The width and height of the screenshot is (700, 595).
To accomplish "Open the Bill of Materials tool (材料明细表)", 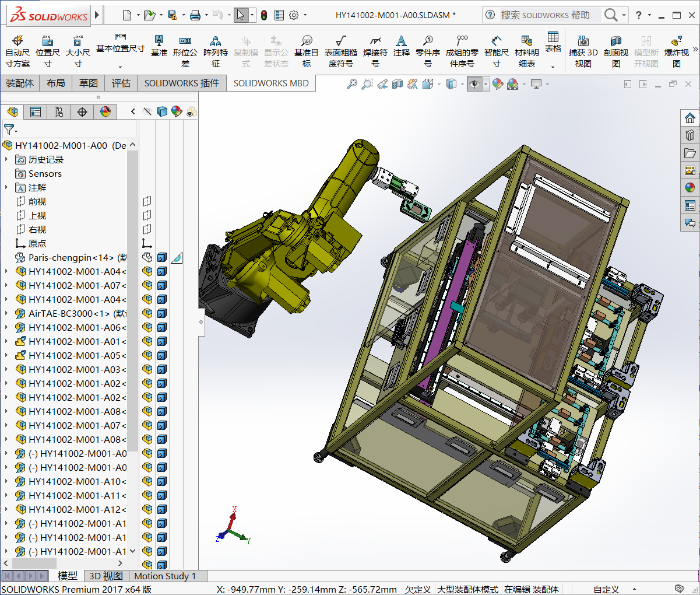I will point(527,51).
